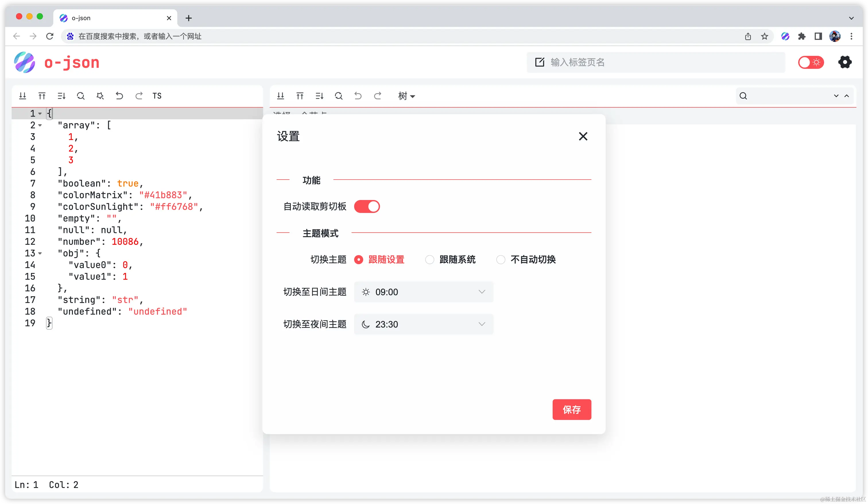Collapse the "obj" fold arrow on line 13
Screen dimensions: 868x504
40,253
